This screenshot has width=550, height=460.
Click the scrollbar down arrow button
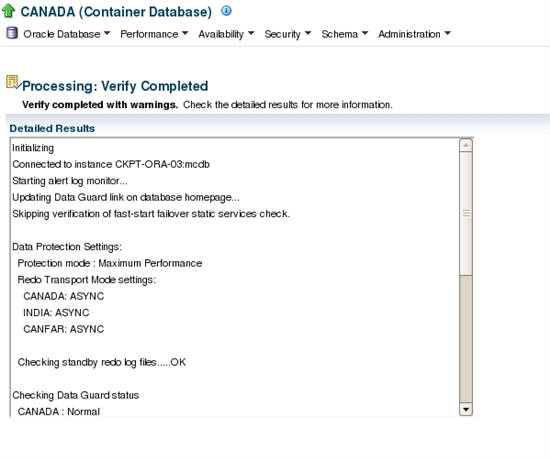point(466,409)
